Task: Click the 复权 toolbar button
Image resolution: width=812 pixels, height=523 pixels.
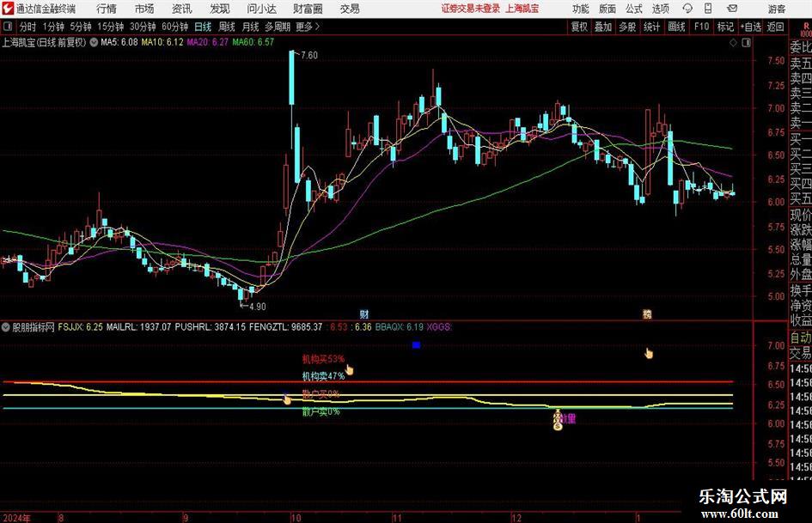Action: click(579, 27)
